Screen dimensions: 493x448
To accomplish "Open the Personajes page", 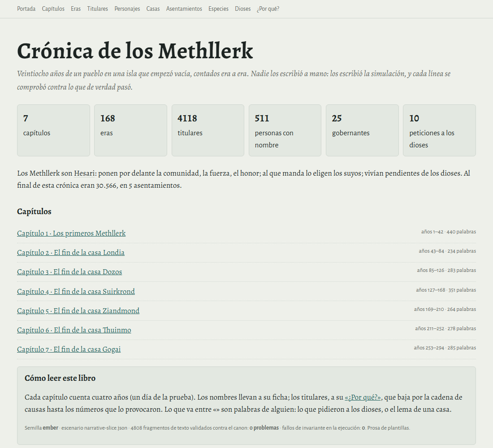I will tap(127, 9).
